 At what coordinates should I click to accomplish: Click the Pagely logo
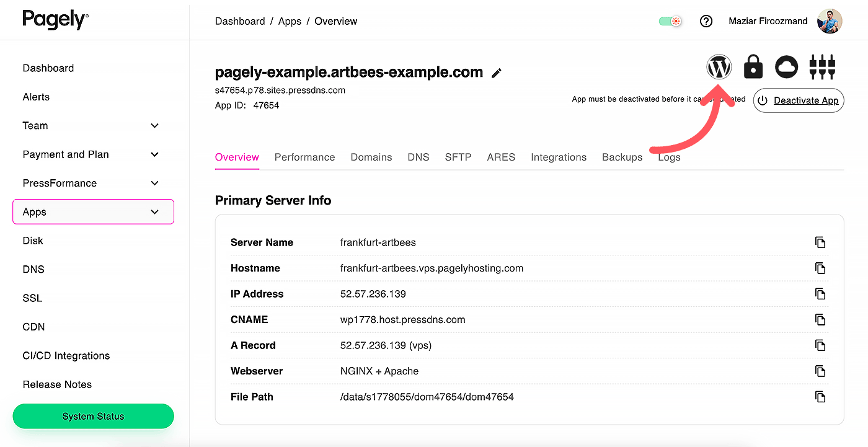(55, 20)
